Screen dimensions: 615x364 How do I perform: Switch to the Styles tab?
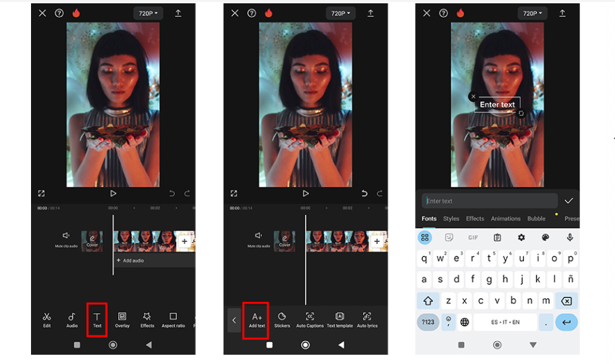451,219
